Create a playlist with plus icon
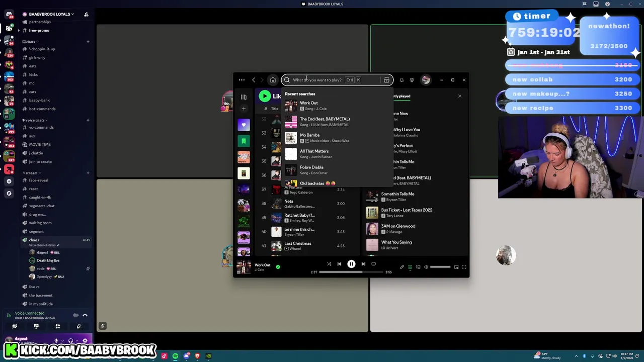Viewport: 644px width, 362px height. (x=244, y=109)
